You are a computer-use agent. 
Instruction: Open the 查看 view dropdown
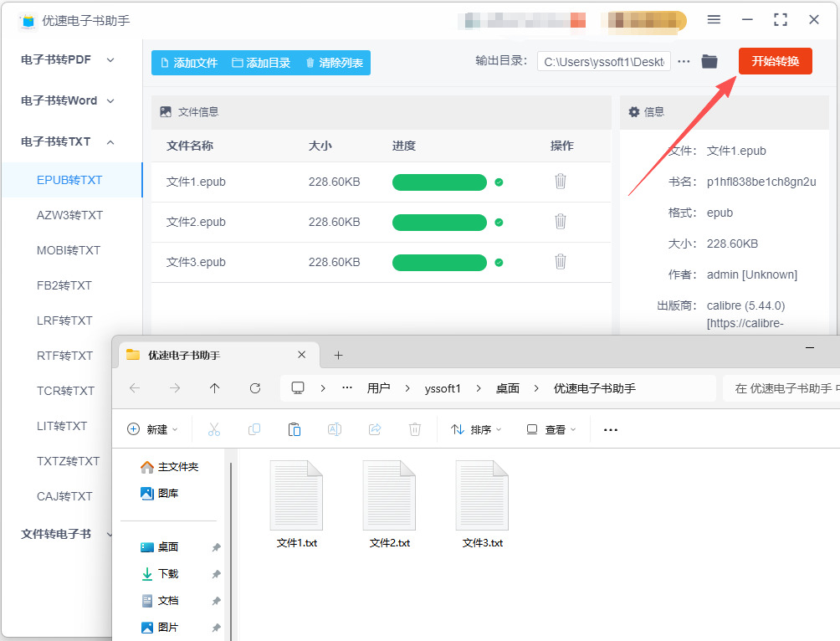[x=551, y=429]
